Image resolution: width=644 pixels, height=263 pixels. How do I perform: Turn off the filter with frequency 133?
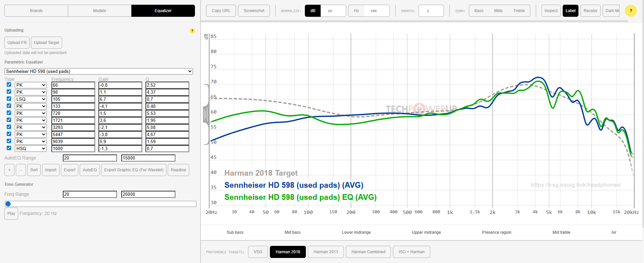(9, 106)
